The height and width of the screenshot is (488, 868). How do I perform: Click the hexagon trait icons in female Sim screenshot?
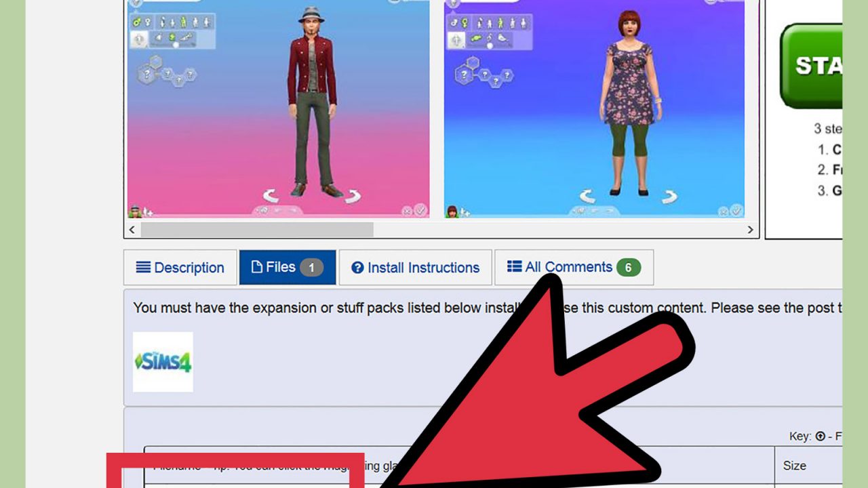click(x=484, y=73)
